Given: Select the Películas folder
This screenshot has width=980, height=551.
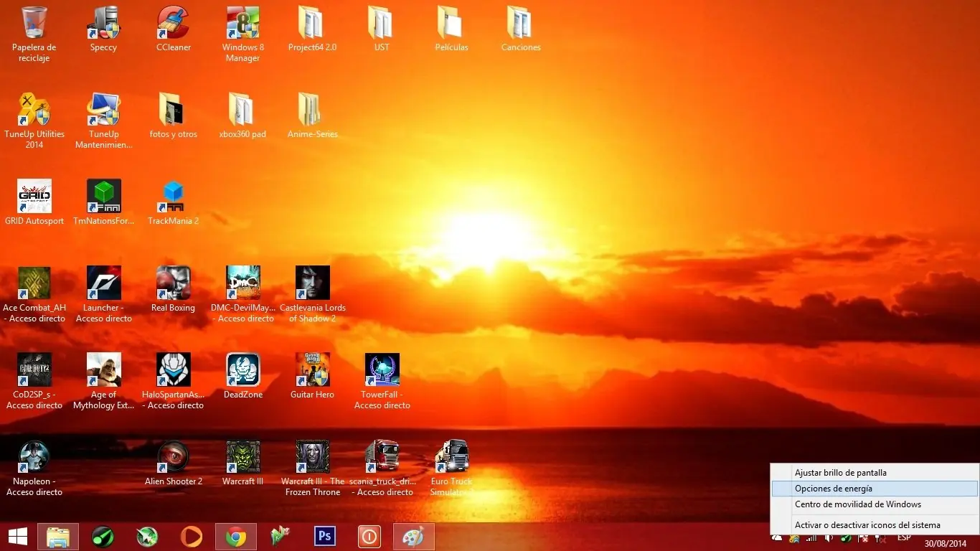Looking at the screenshot, I should (451, 29).
